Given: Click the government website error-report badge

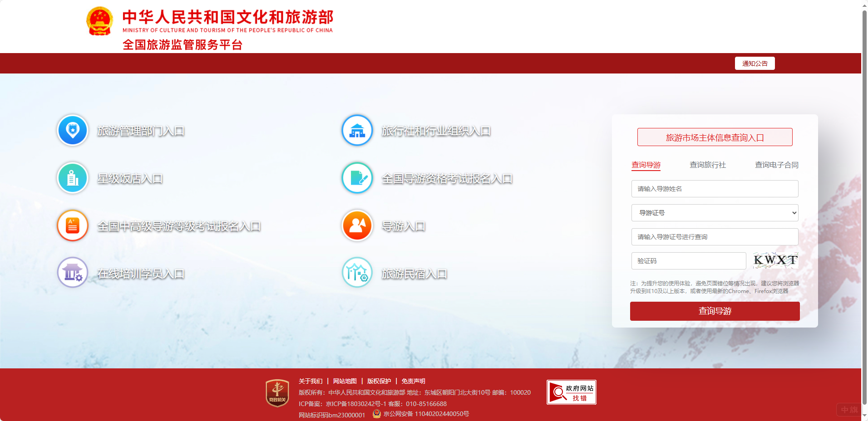Looking at the screenshot, I should tap(571, 392).
